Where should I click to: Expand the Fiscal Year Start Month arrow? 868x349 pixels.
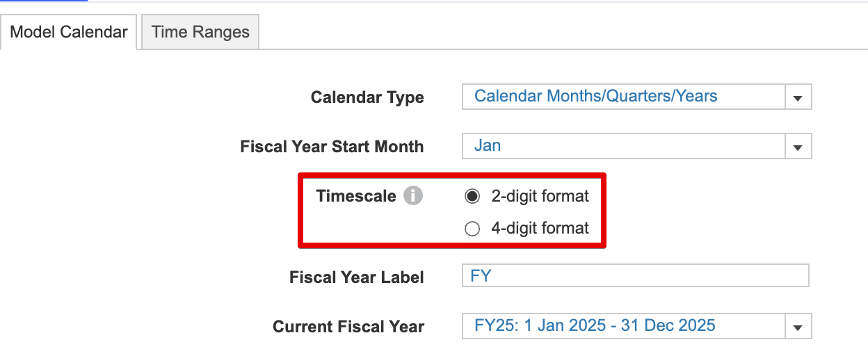point(798,147)
